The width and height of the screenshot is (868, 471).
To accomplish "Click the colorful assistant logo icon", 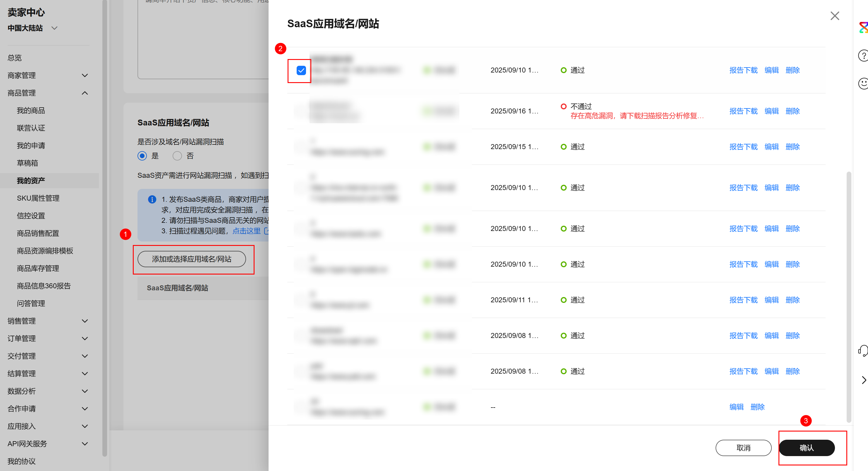I will [863, 27].
